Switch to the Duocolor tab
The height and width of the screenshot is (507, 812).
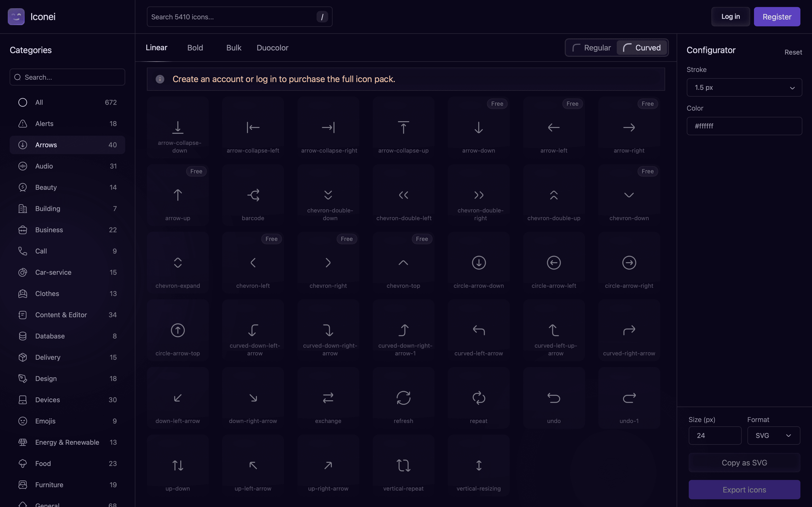272,48
